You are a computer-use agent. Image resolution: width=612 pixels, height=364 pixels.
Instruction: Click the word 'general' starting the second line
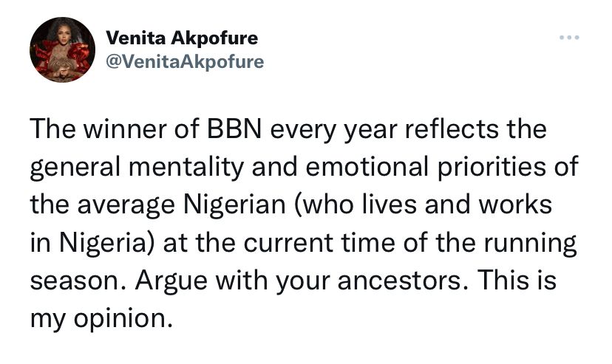(75, 167)
